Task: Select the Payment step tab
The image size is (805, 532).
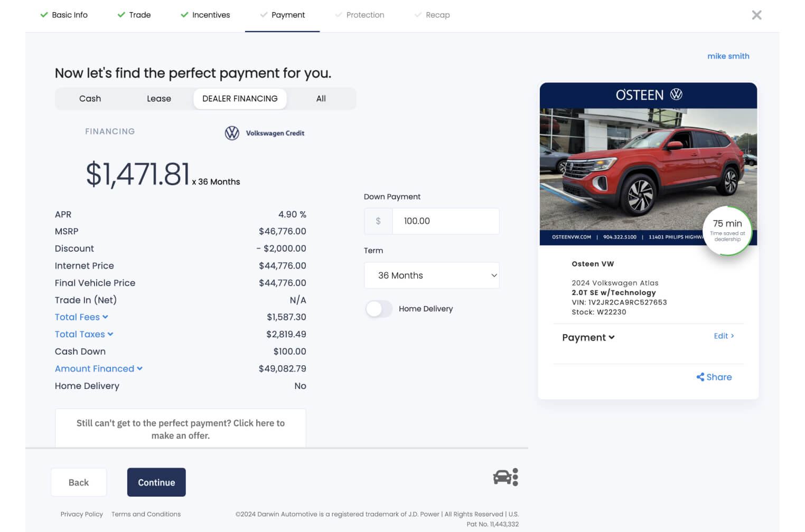Action: pos(283,15)
